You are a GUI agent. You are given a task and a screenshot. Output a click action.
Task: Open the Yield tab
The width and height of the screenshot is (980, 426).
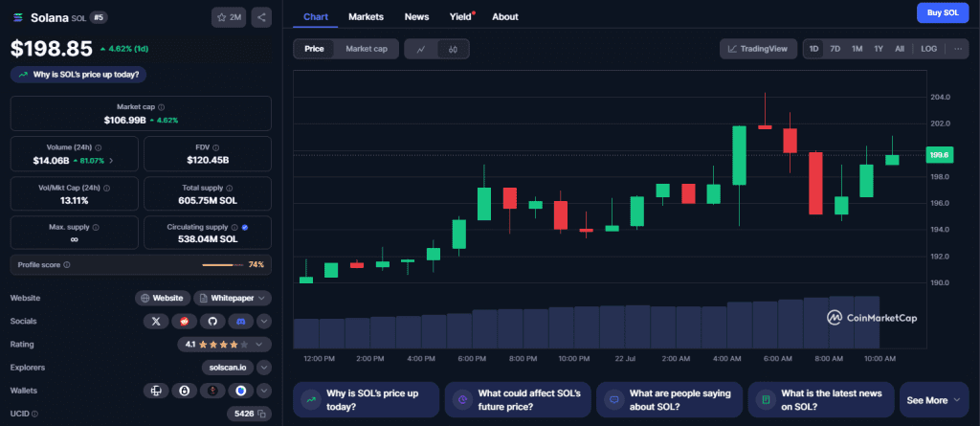pos(461,17)
